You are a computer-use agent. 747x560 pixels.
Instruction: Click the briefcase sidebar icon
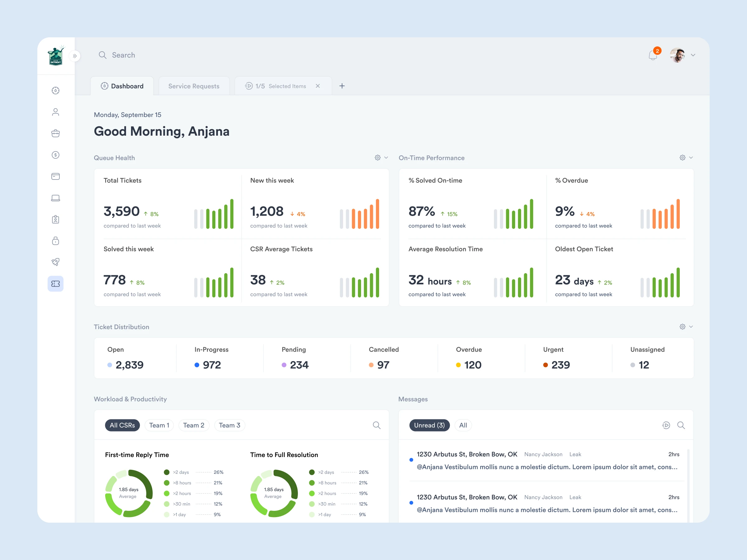pos(56,133)
